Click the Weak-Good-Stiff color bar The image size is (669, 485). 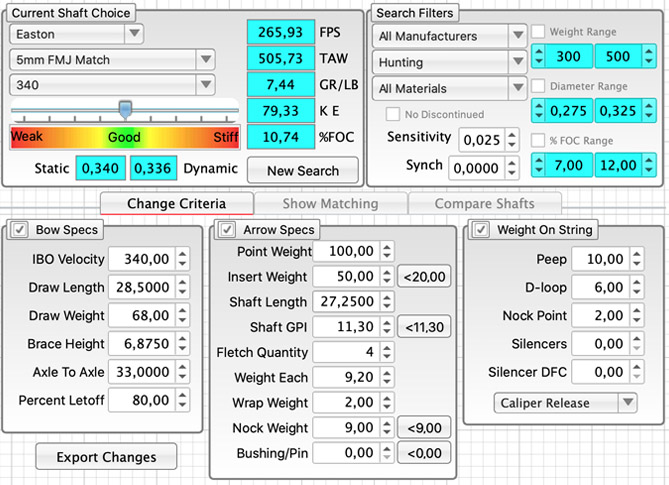tap(125, 137)
